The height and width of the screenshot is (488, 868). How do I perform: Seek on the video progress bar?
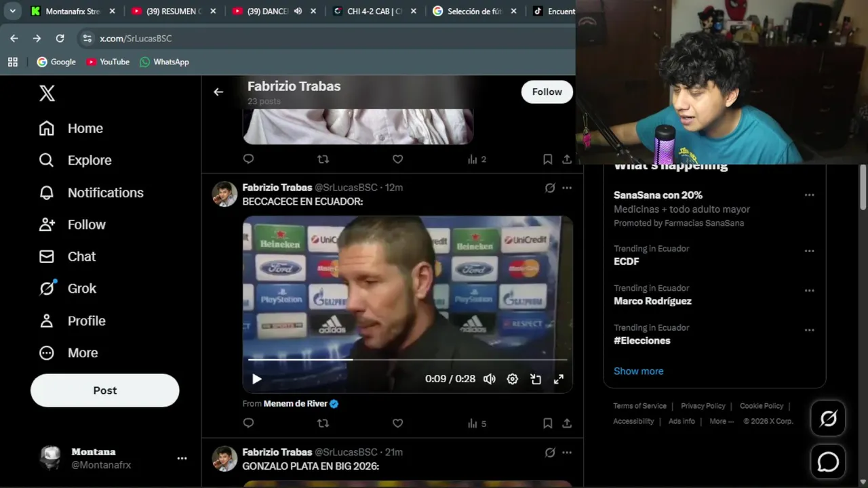point(408,360)
